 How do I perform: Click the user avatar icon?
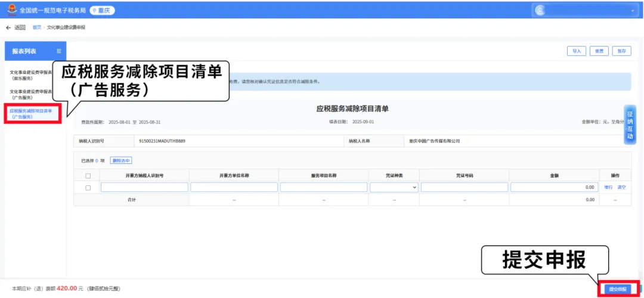pos(540,11)
